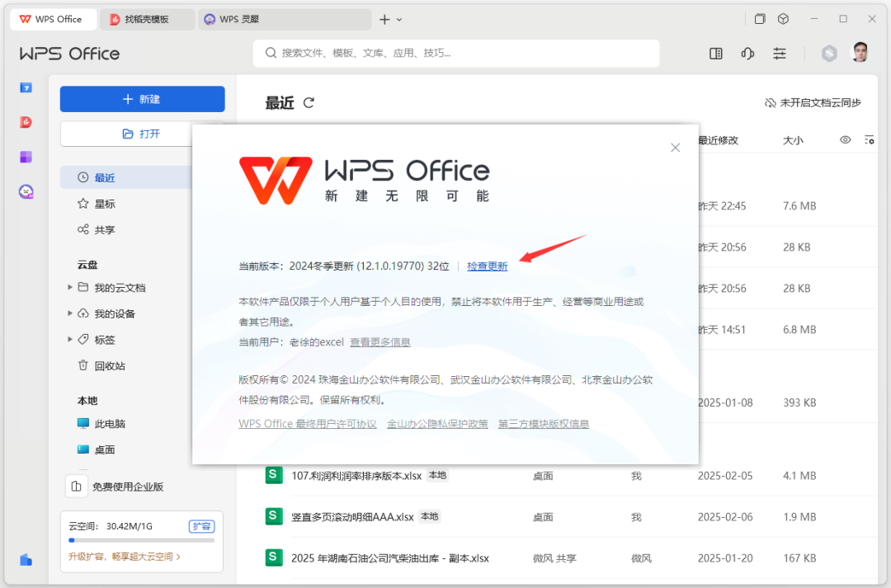Click the 最近修改 column header
This screenshot has height=588, width=891.
pyautogui.click(x=719, y=140)
